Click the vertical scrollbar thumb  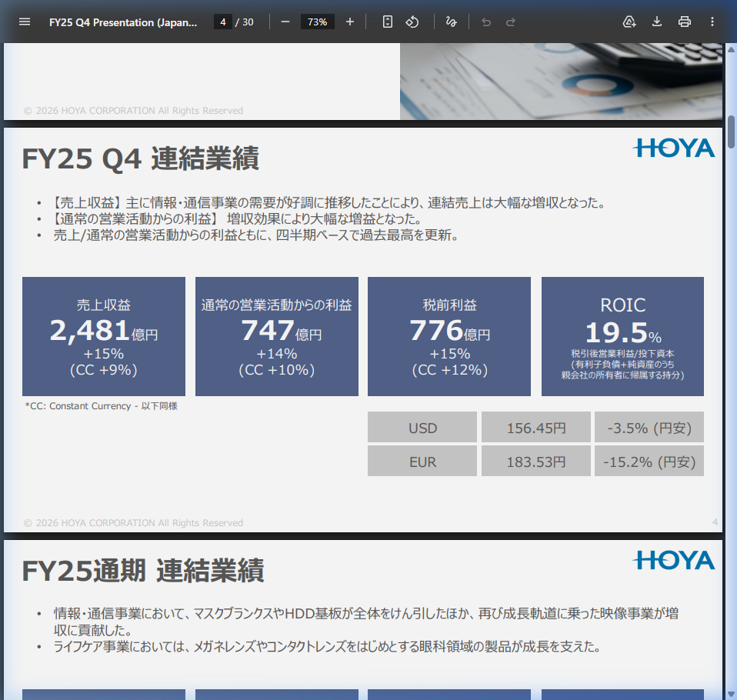point(731,132)
